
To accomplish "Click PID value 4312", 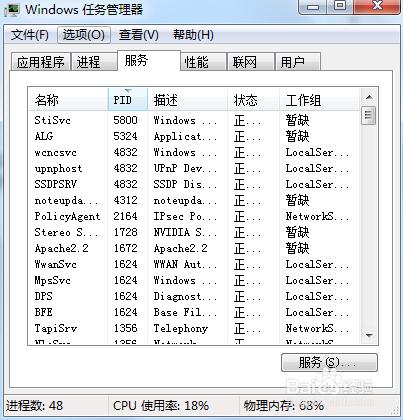I will [x=125, y=200].
